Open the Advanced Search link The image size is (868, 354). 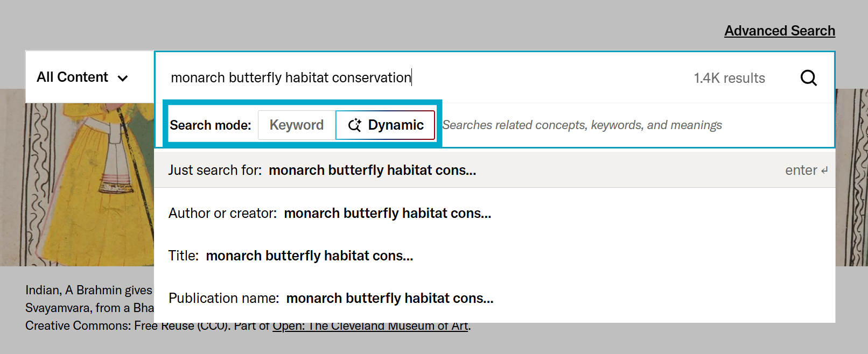(780, 31)
